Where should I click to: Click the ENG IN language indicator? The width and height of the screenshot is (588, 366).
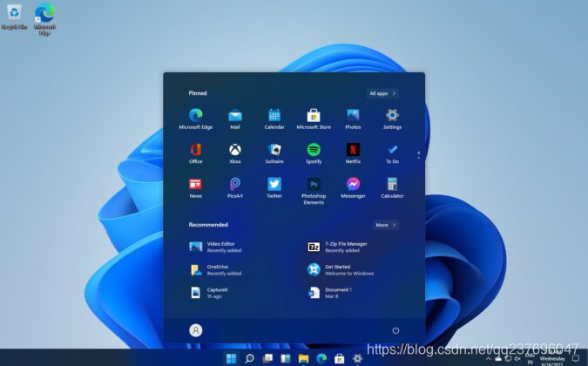530,359
